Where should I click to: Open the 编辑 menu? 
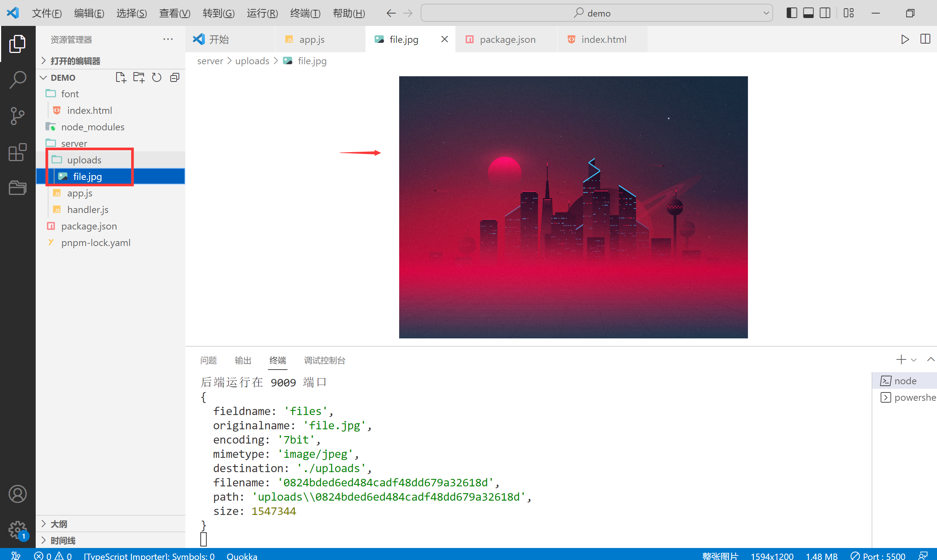click(89, 13)
